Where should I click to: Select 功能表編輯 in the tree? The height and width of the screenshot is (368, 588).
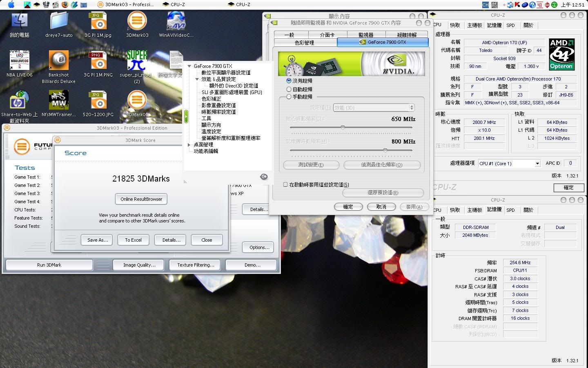(x=206, y=151)
